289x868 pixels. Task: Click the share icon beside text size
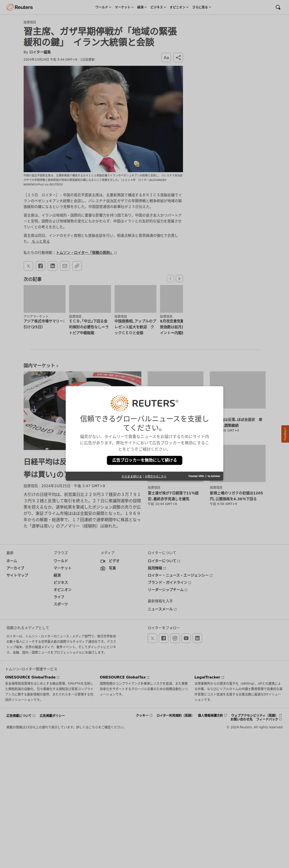(x=178, y=58)
